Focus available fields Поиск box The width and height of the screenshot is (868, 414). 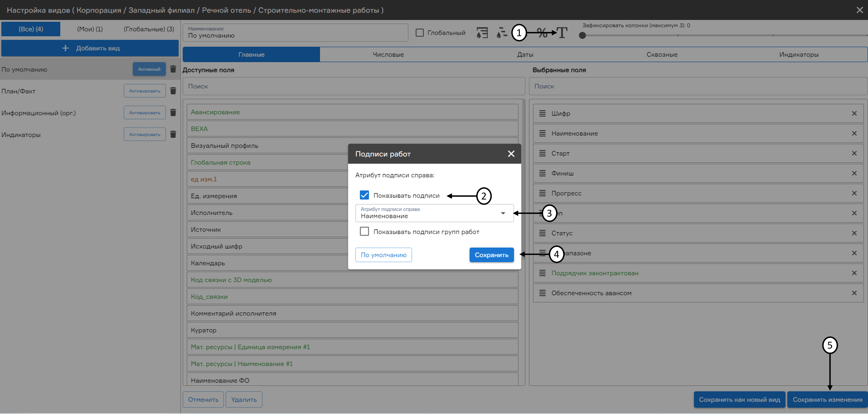[x=354, y=86]
